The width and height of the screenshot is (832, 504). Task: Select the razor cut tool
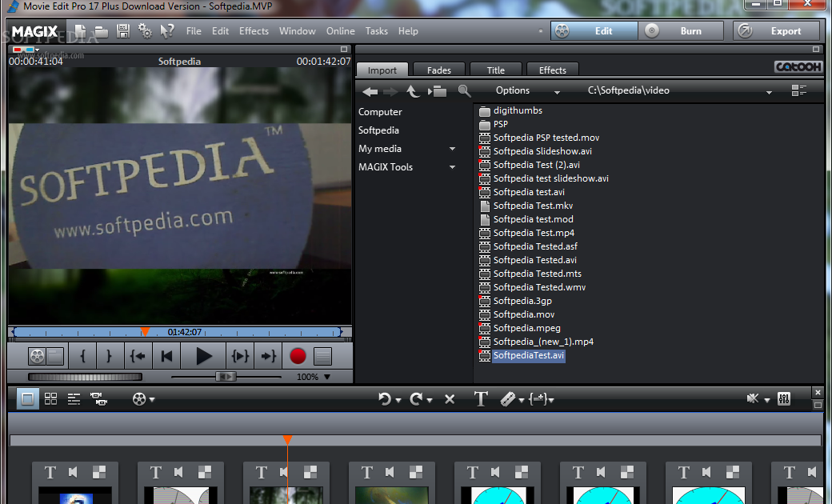tap(508, 399)
